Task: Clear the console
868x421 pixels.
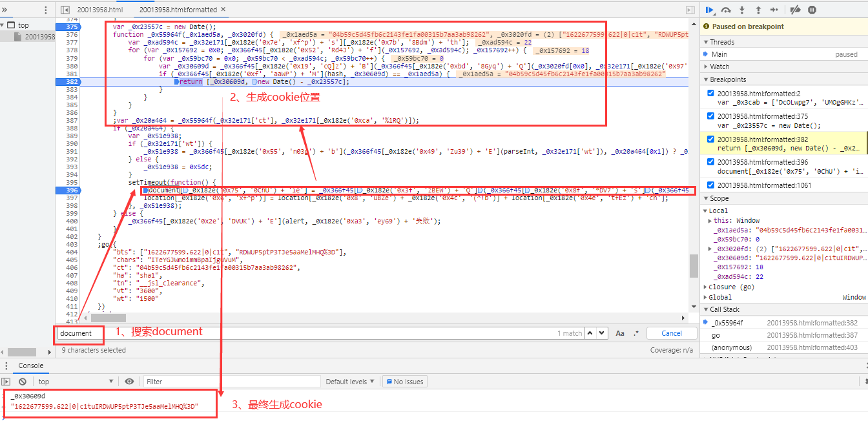Action: (x=23, y=382)
